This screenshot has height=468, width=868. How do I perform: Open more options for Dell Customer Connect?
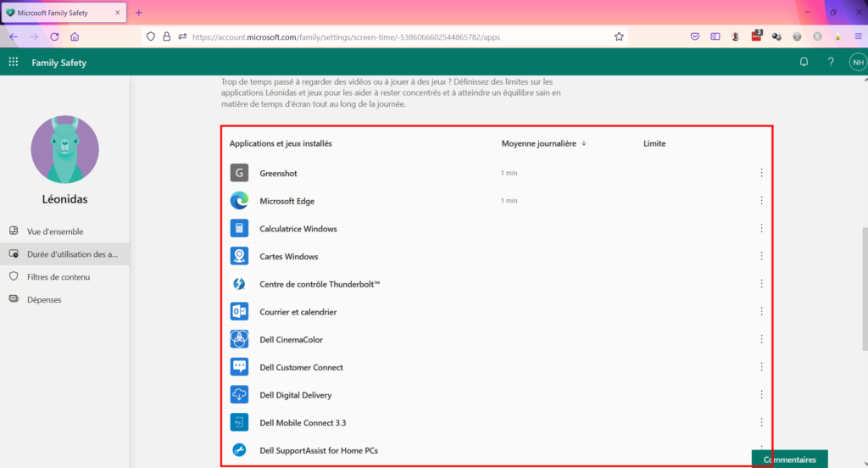click(x=761, y=366)
